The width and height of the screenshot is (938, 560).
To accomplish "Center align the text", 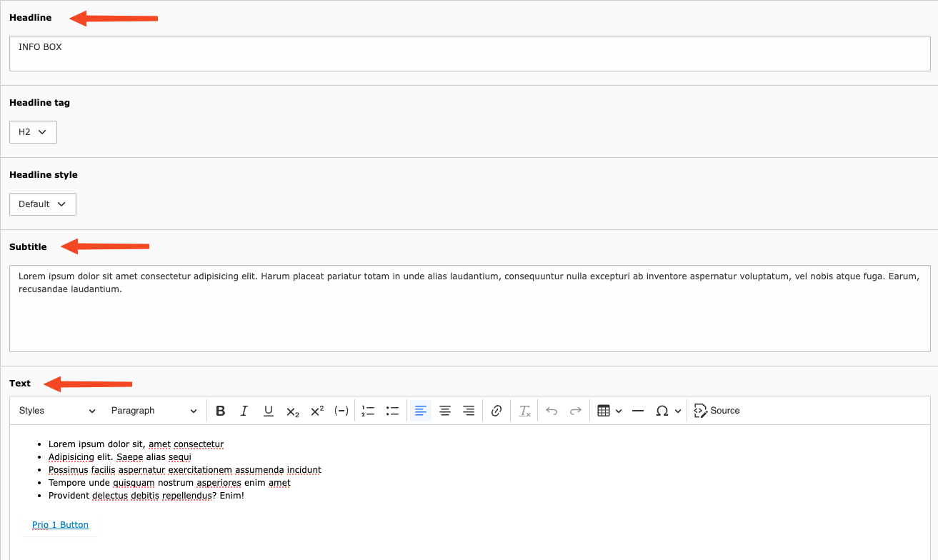I will tap(445, 411).
